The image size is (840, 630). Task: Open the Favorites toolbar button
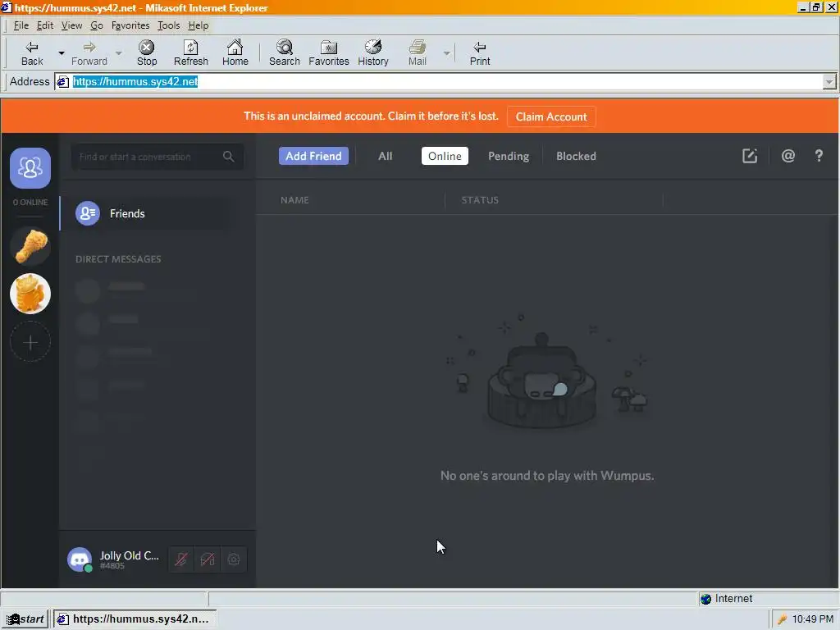click(x=328, y=53)
